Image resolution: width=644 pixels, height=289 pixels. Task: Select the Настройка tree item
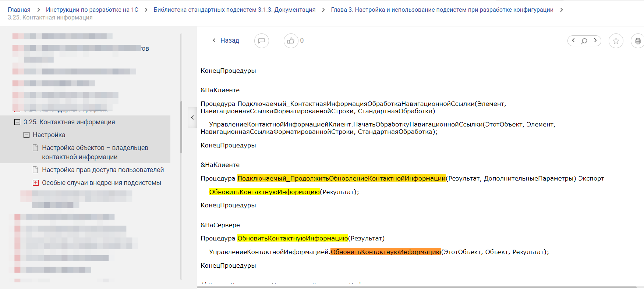49,135
